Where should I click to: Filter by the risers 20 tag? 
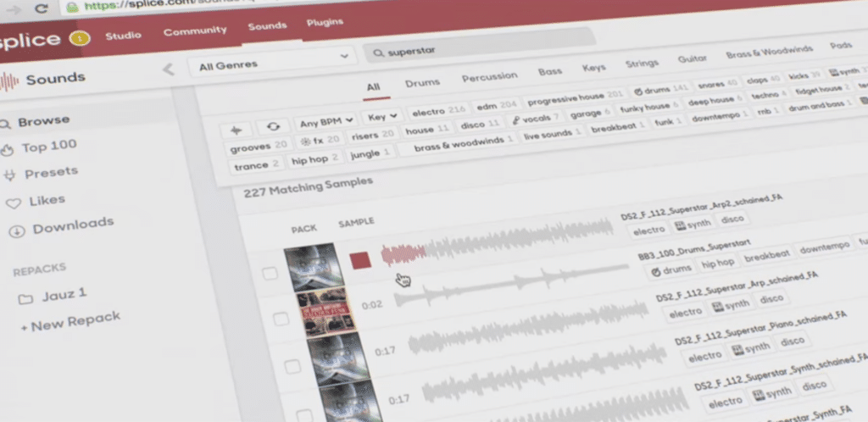372,135
